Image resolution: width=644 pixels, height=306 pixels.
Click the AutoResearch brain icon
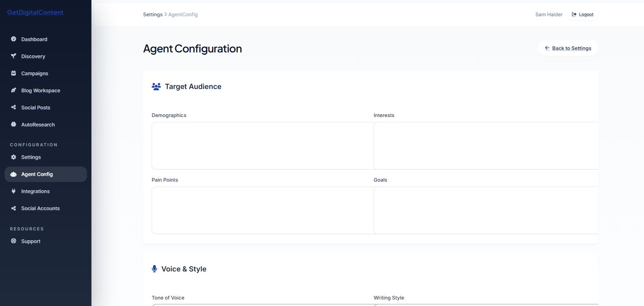(13, 124)
